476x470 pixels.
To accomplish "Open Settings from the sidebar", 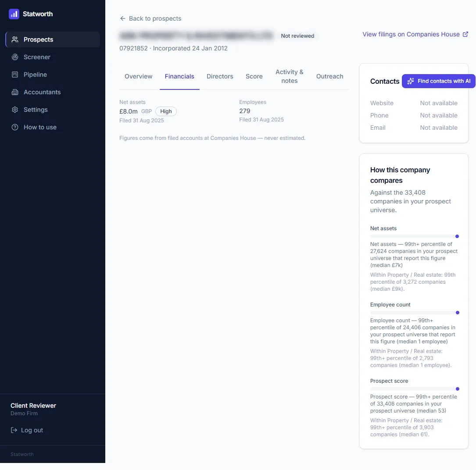I will (x=53, y=110).
